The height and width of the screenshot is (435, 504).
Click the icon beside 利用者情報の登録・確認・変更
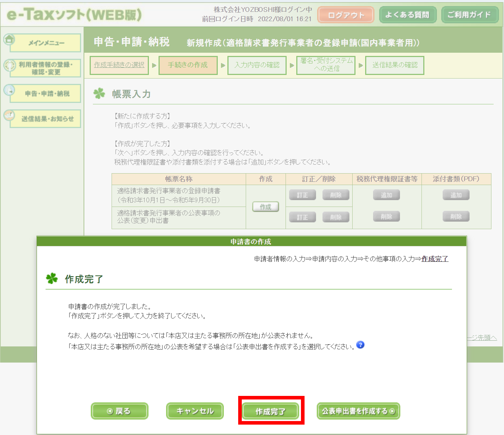[x=9, y=65]
